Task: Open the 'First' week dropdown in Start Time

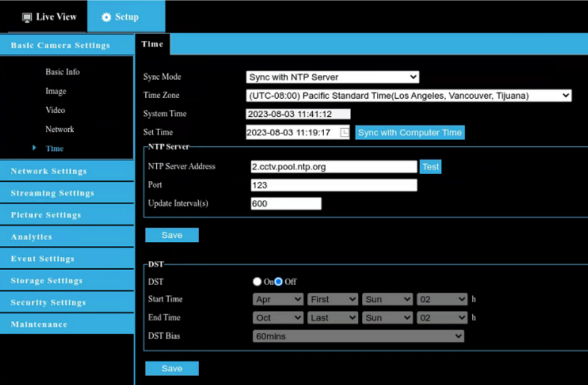Action: click(x=333, y=299)
